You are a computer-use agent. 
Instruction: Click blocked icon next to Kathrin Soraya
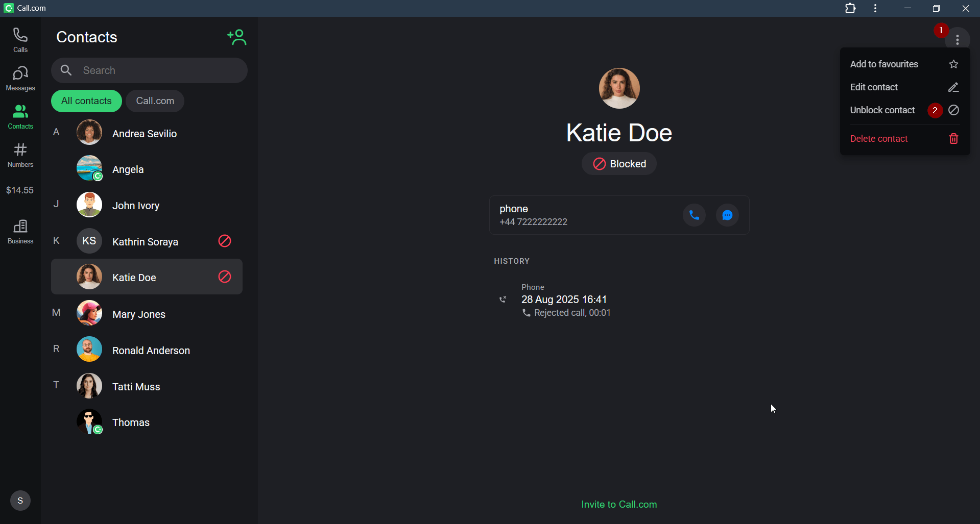(225, 241)
